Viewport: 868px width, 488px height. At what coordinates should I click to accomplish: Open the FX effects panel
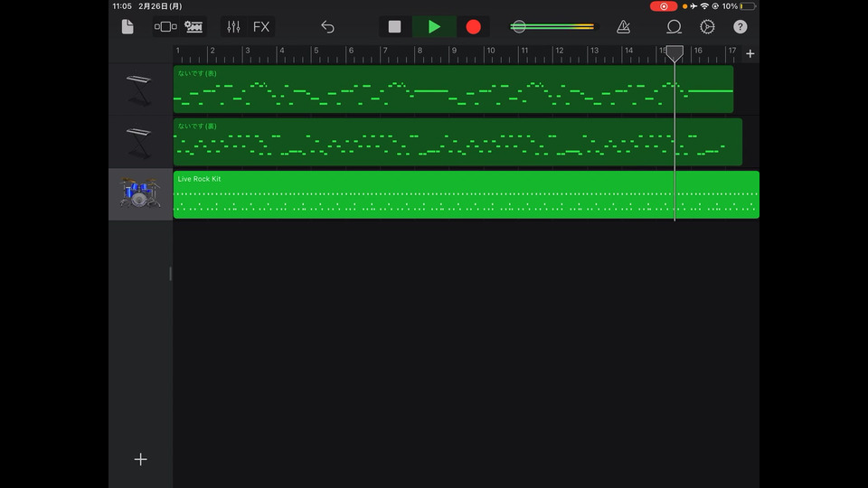point(261,26)
